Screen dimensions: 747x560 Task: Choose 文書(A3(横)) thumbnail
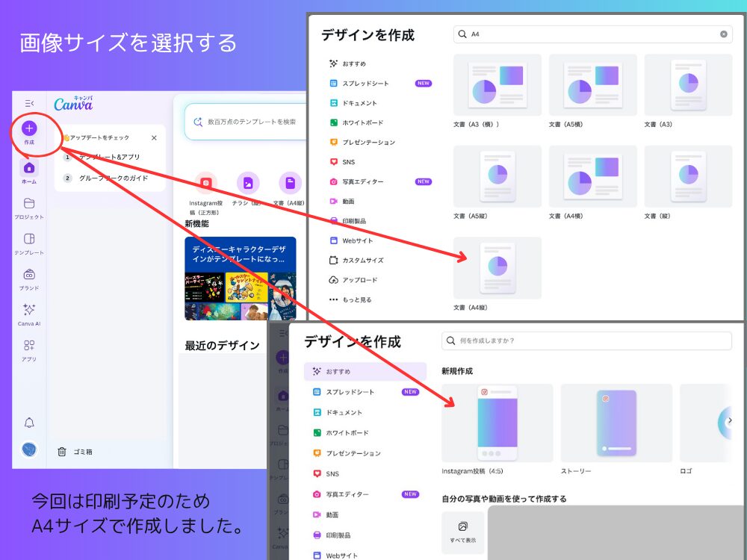pyautogui.click(x=498, y=85)
